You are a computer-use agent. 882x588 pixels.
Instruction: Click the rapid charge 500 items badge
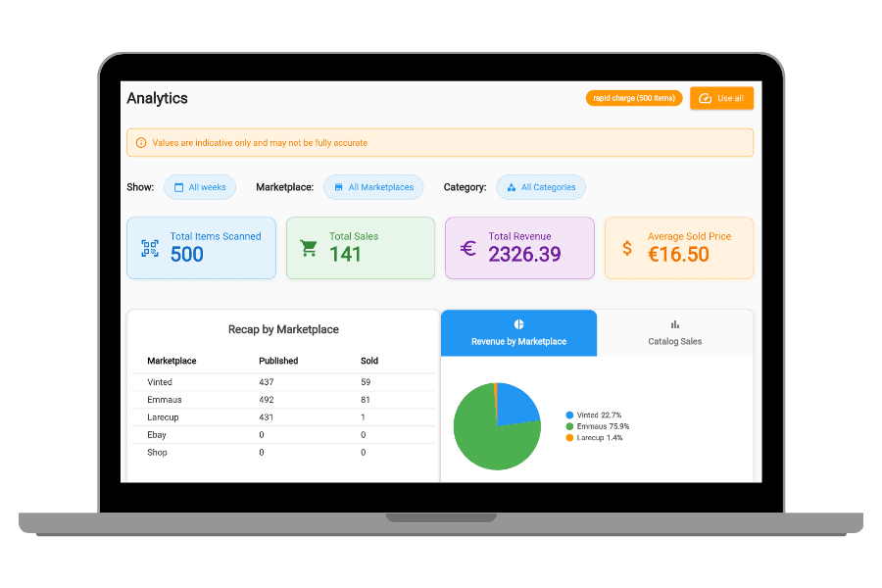tap(633, 98)
